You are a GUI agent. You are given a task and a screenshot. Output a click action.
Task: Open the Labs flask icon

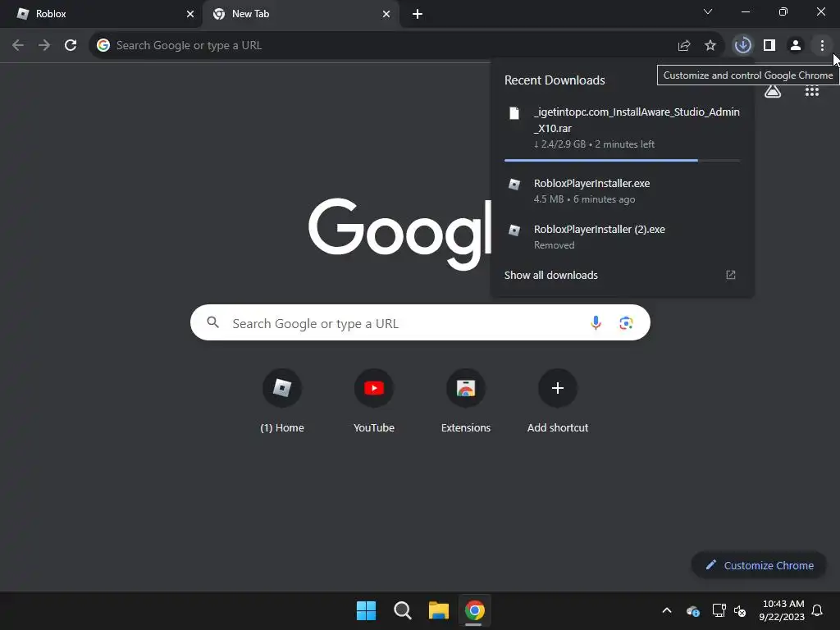tap(773, 92)
